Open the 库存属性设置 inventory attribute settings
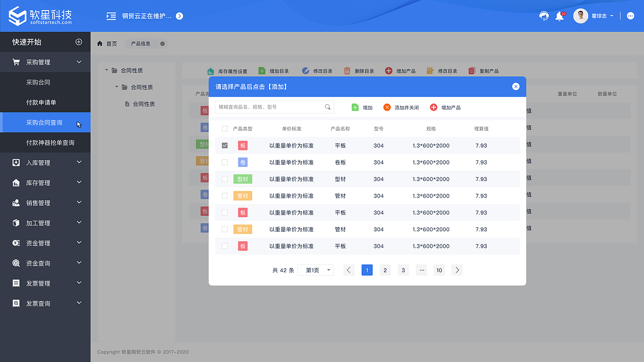Viewport: 644px width, 362px height. 228,70
